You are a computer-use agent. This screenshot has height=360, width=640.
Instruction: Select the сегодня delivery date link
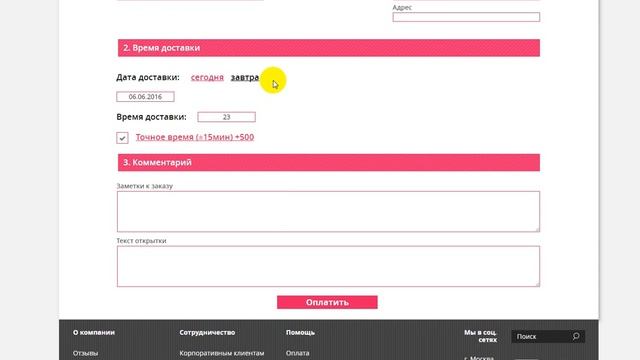tap(207, 77)
